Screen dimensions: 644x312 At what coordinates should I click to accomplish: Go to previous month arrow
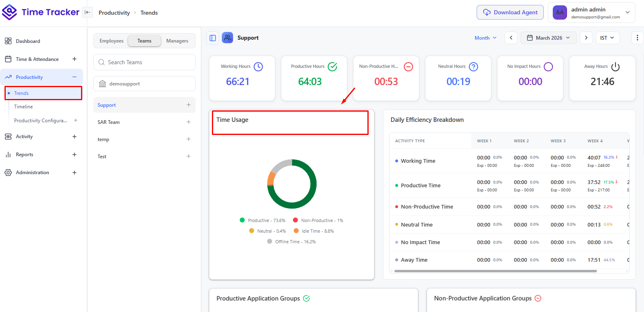pos(511,38)
